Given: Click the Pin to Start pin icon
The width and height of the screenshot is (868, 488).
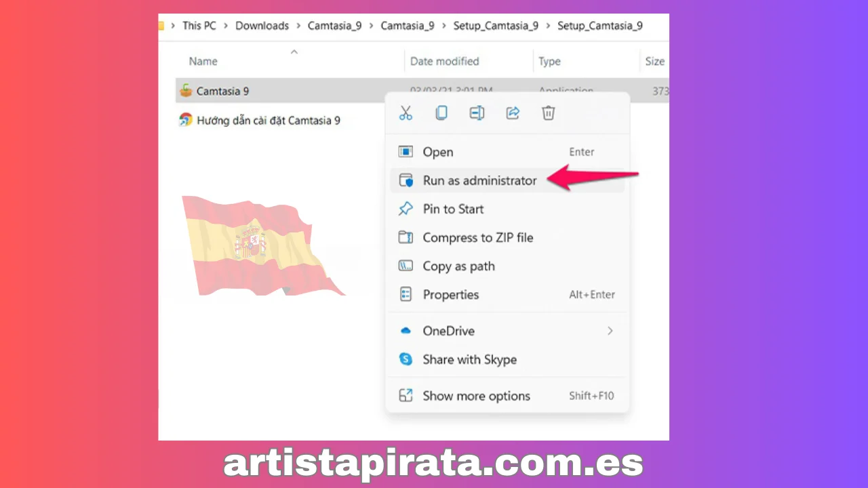Looking at the screenshot, I should [406, 209].
